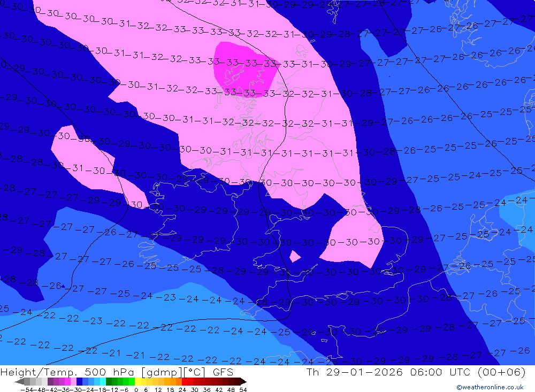Image resolution: width=535 pixels, height=392 pixels.
Task: Click the '500 hPa' level text
Action: click(111, 372)
